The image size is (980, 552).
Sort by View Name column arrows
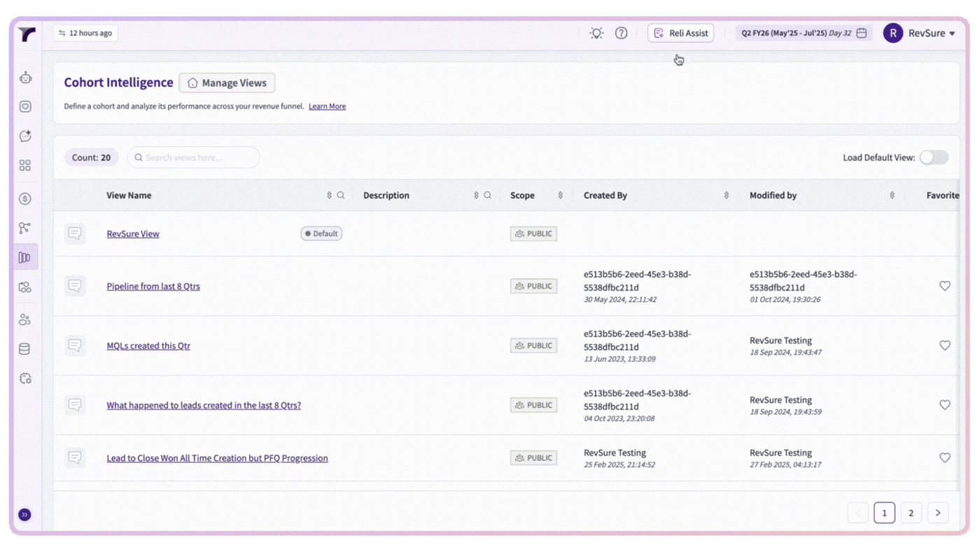[x=329, y=195]
